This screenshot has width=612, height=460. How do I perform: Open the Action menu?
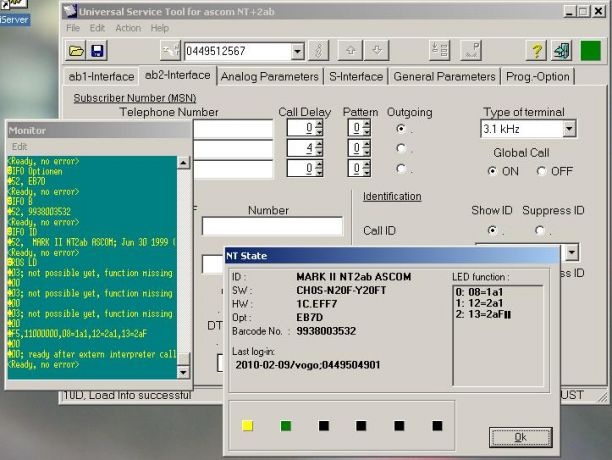pos(128,28)
